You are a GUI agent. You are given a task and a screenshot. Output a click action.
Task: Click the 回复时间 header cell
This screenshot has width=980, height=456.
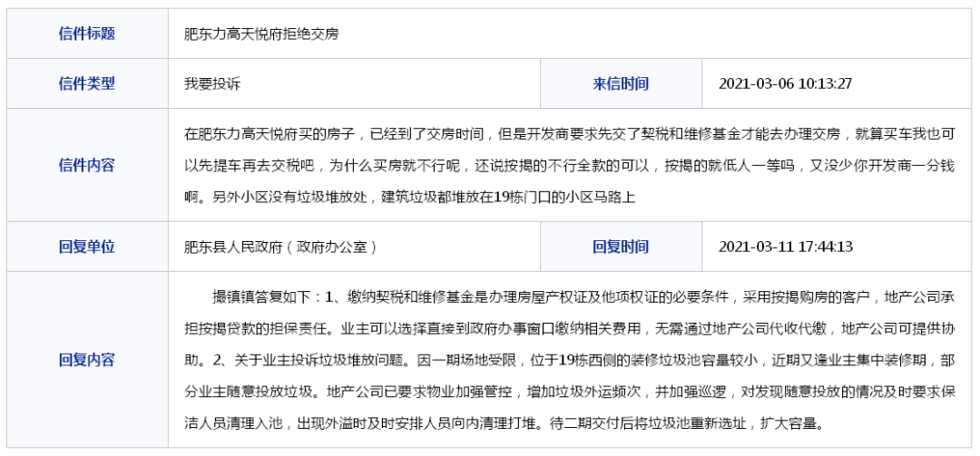(x=621, y=247)
